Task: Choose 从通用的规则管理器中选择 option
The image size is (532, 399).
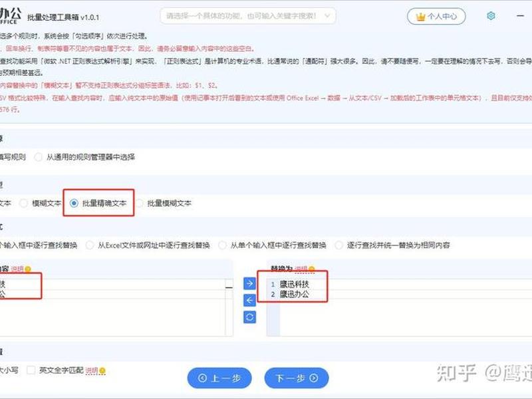Action: pyautogui.click(x=39, y=157)
